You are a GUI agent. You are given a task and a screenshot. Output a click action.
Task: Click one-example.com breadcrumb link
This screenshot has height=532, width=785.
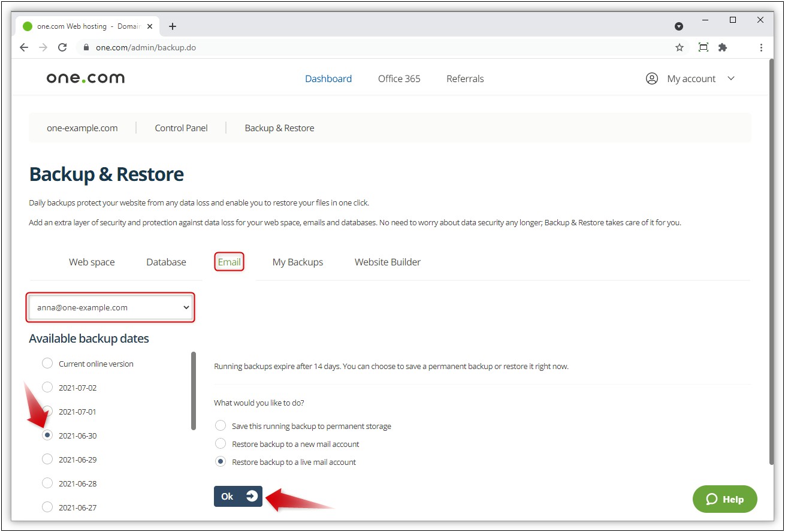pyautogui.click(x=82, y=128)
